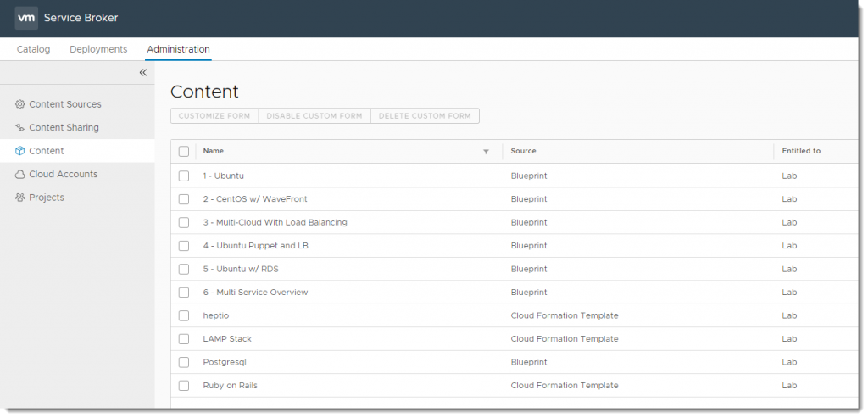The image size is (868, 418).
Task: Click the 'heptio' item name
Action: [216, 315]
